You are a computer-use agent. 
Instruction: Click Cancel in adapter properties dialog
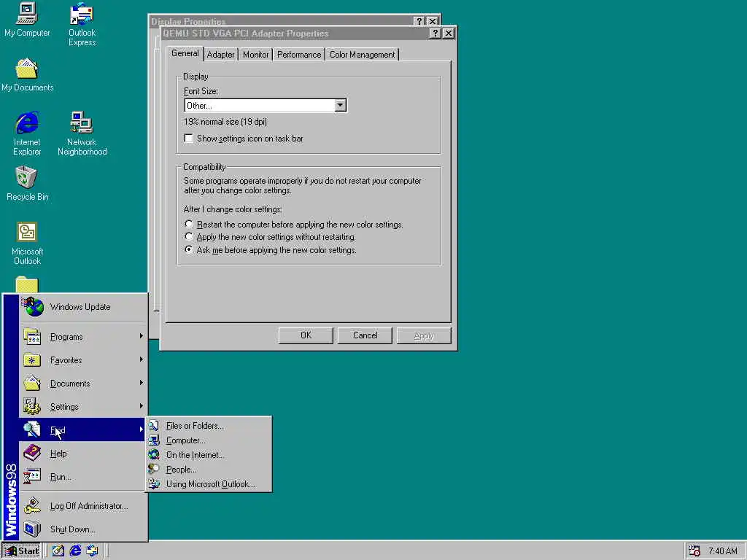point(365,335)
